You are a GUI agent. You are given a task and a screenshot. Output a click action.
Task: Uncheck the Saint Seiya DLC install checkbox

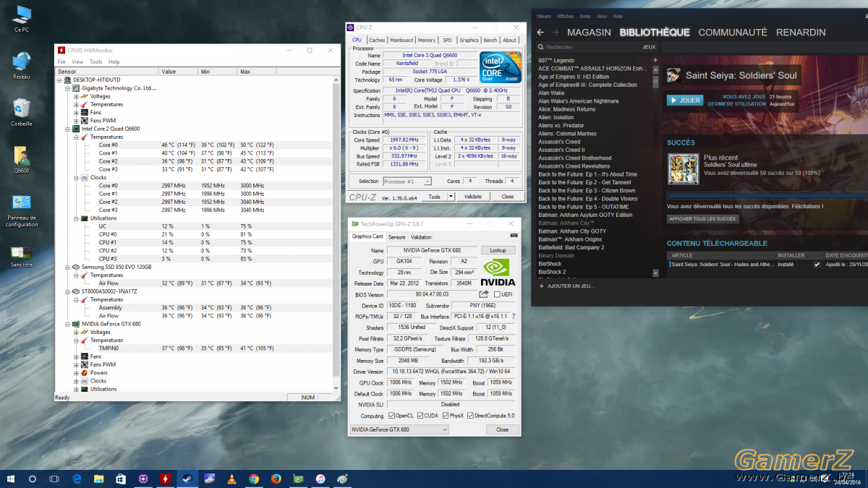point(817,265)
